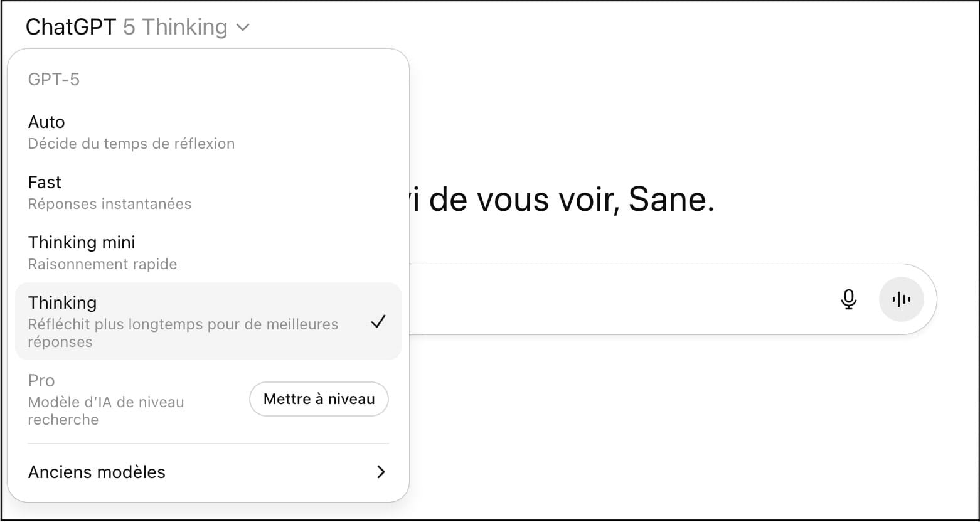Click the checkmark beside Thinking

(x=378, y=322)
